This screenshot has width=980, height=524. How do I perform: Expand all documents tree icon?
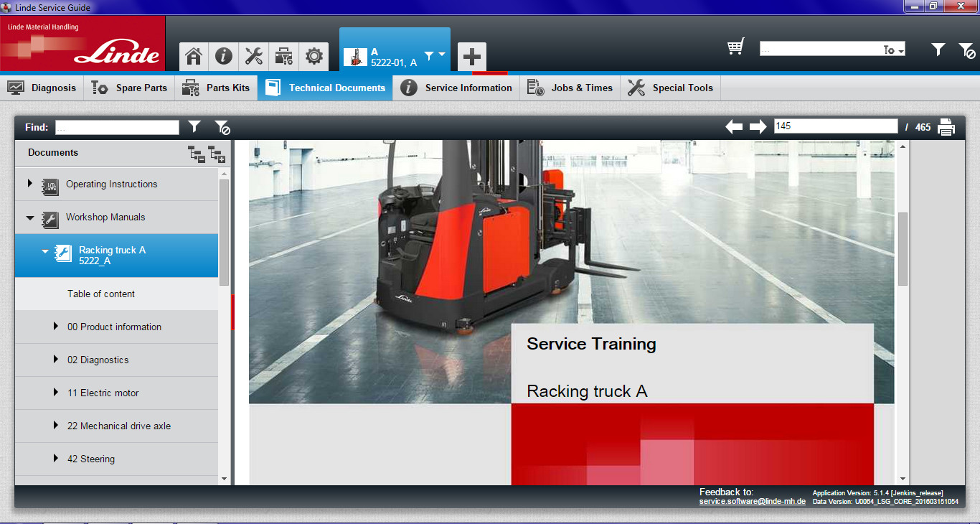point(217,154)
